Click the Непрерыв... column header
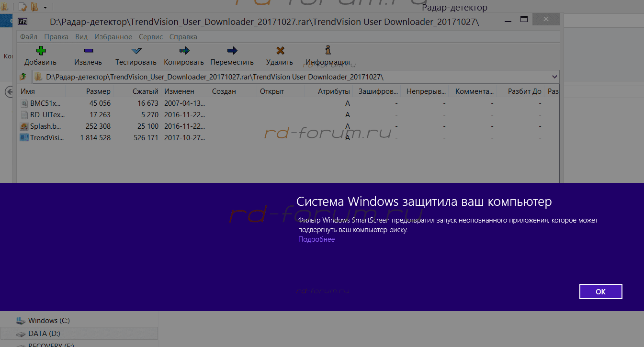The width and height of the screenshot is (644, 347). point(425,91)
